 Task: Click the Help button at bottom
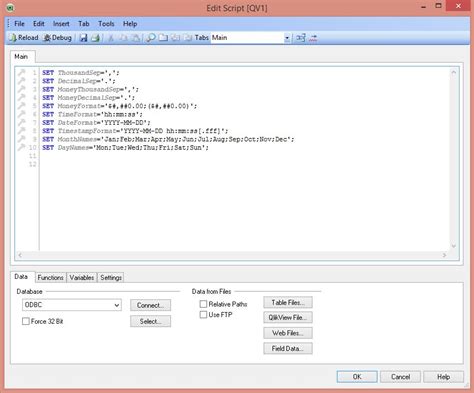(443, 377)
